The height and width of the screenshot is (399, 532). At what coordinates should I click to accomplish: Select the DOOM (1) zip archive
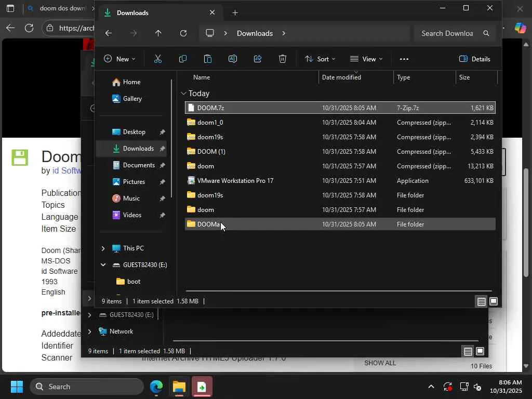340,152
